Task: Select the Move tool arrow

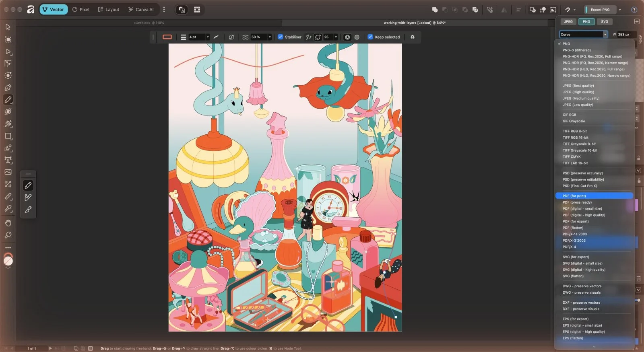Action: 8,27
